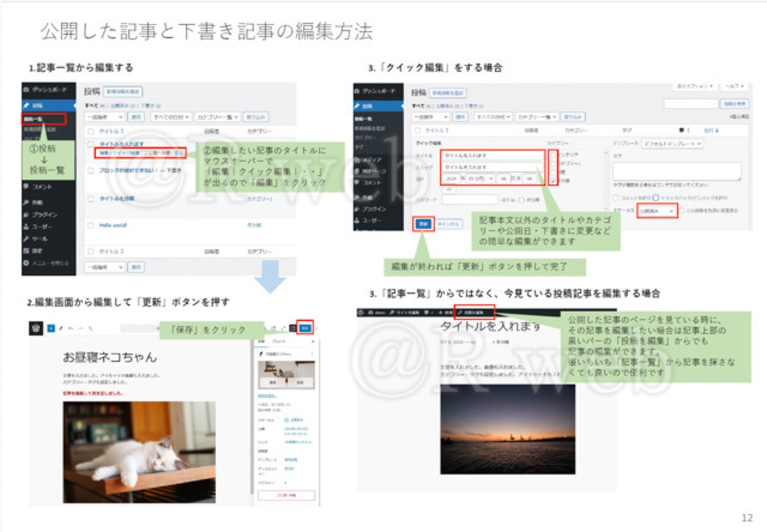Redo the change in the block editor
Screen dimensions: 767x532
coord(81,328)
